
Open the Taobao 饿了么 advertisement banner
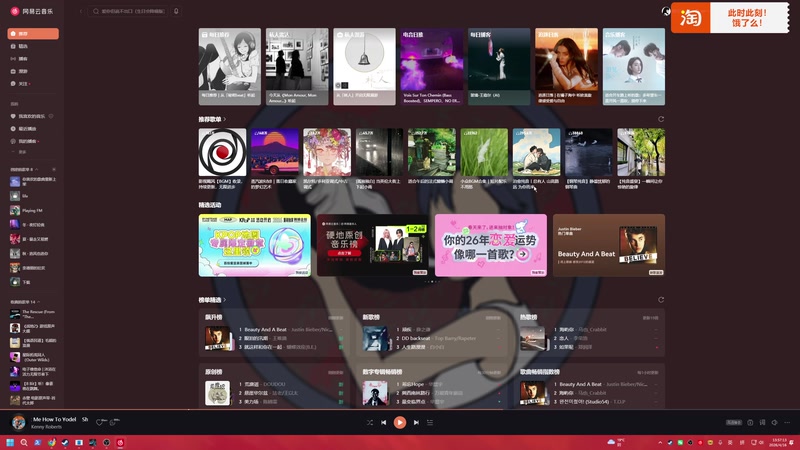tap(730, 18)
